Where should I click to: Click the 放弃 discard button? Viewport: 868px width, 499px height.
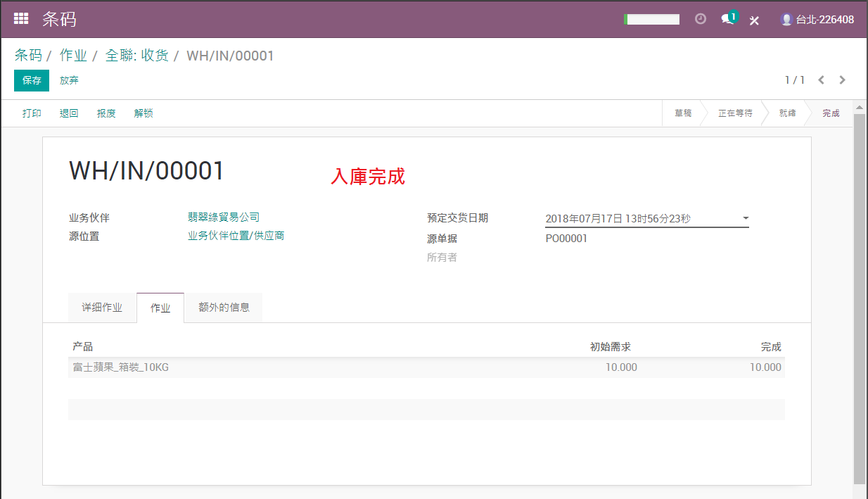[69, 80]
